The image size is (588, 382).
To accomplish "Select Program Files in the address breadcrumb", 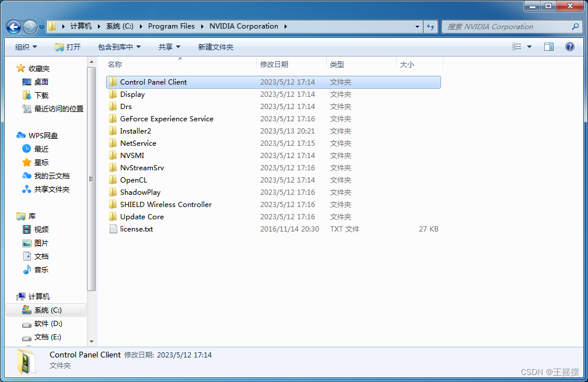I will pyautogui.click(x=171, y=26).
